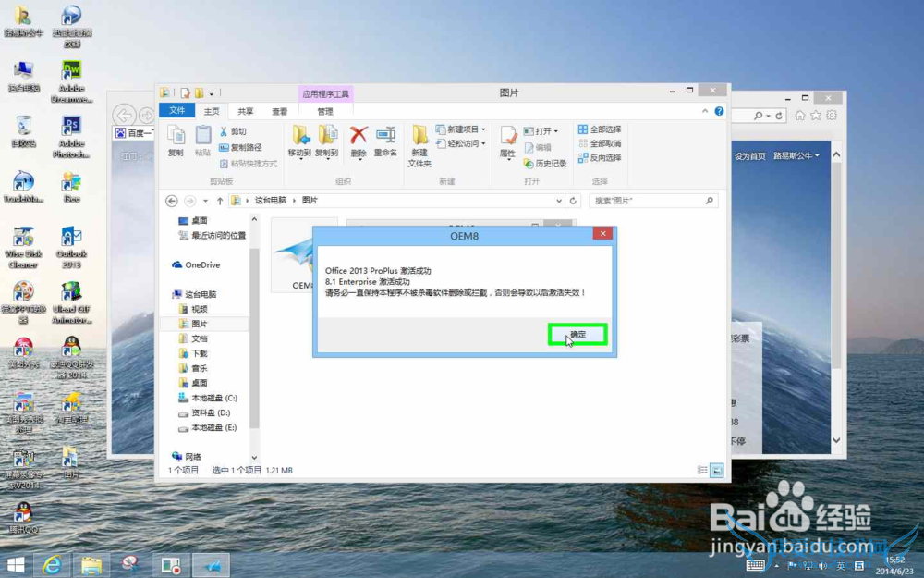Click 剪切 (Cut) in the clipboard group
The image size is (924, 578).
(233, 131)
